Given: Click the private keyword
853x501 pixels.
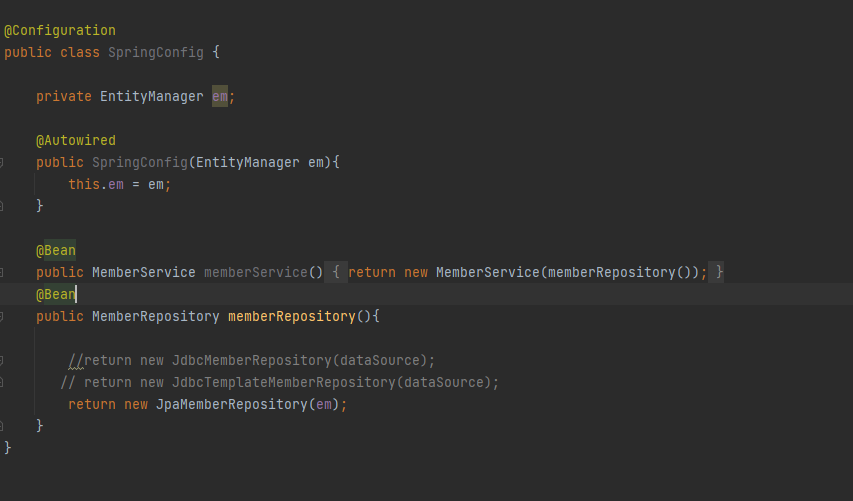Looking at the screenshot, I should point(64,97).
